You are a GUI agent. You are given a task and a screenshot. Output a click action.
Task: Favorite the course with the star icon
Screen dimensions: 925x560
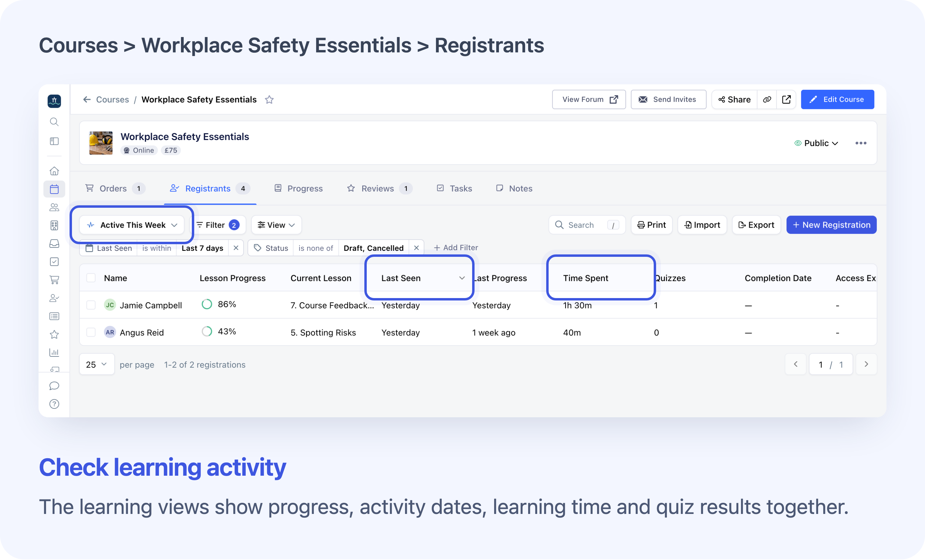pos(269,99)
